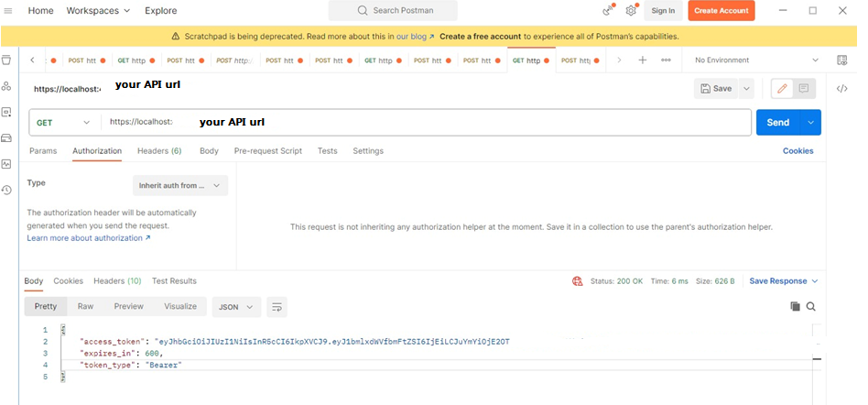
Task: Add a new request tab
Action: point(643,60)
